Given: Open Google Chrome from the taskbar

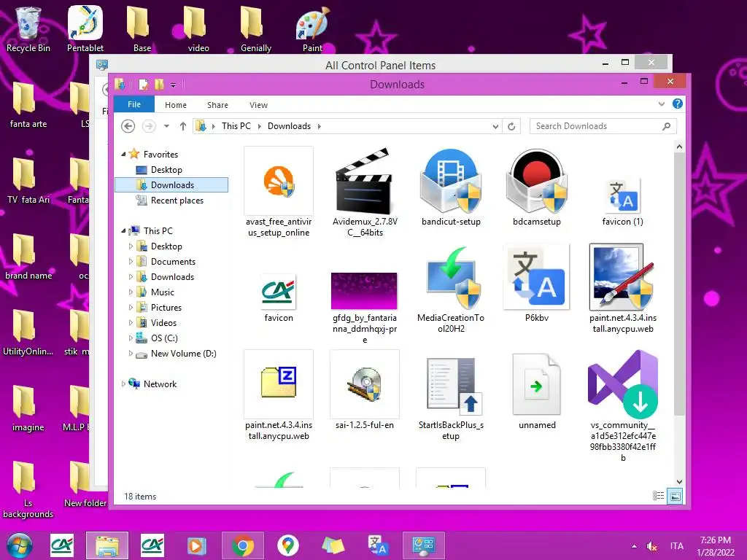Looking at the screenshot, I should 242,545.
